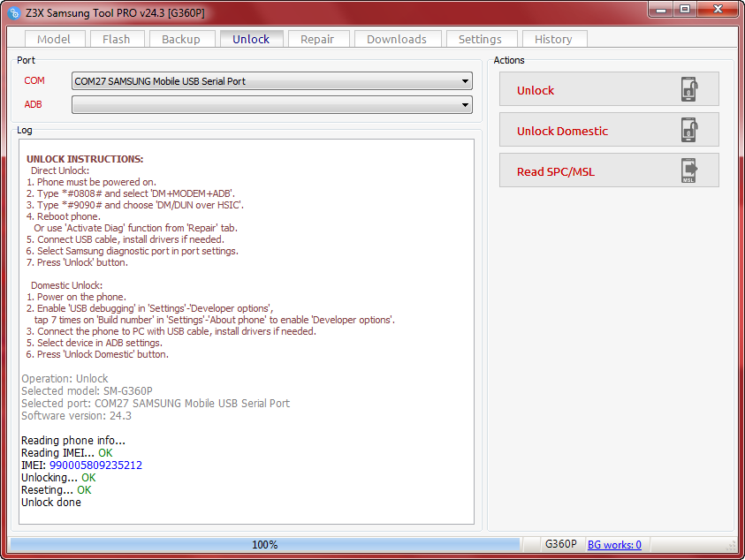View the History tab
The image size is (745, 560).
click(x=554, y=39)
